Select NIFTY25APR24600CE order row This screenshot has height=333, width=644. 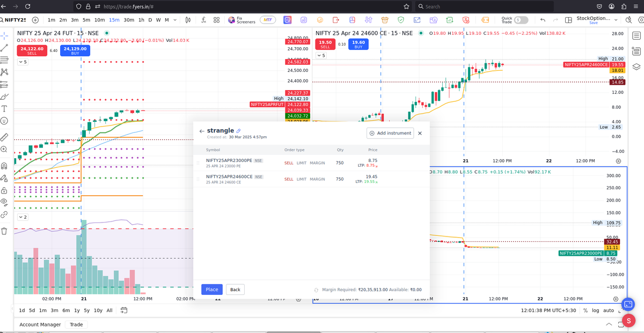click(x=311, y=179)
